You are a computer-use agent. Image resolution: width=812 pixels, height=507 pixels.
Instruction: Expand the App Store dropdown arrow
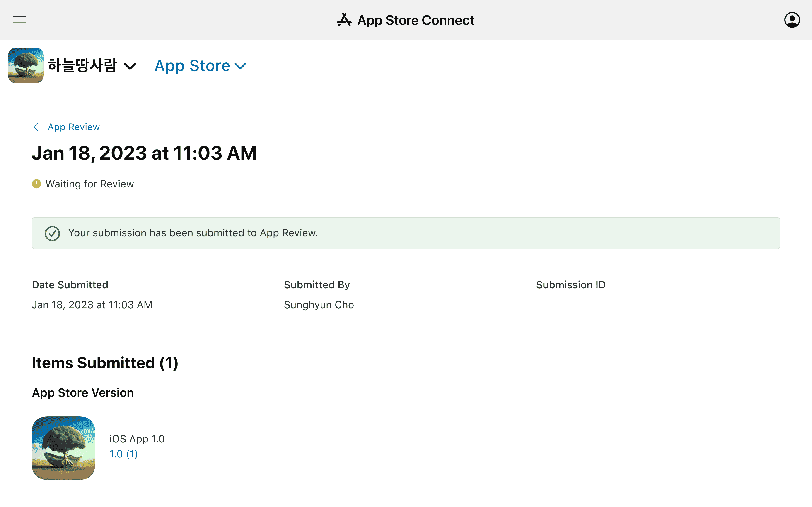coord(241,66)
